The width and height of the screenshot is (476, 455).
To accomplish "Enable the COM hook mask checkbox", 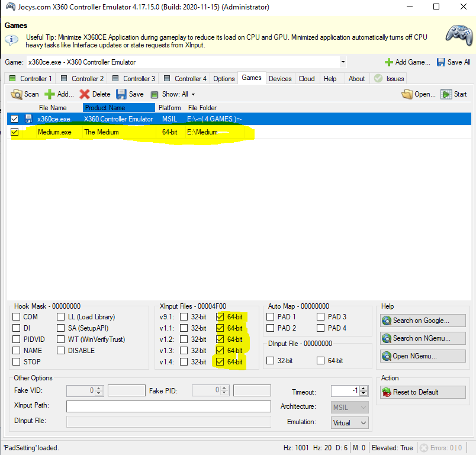I will [x=16, y=317].
